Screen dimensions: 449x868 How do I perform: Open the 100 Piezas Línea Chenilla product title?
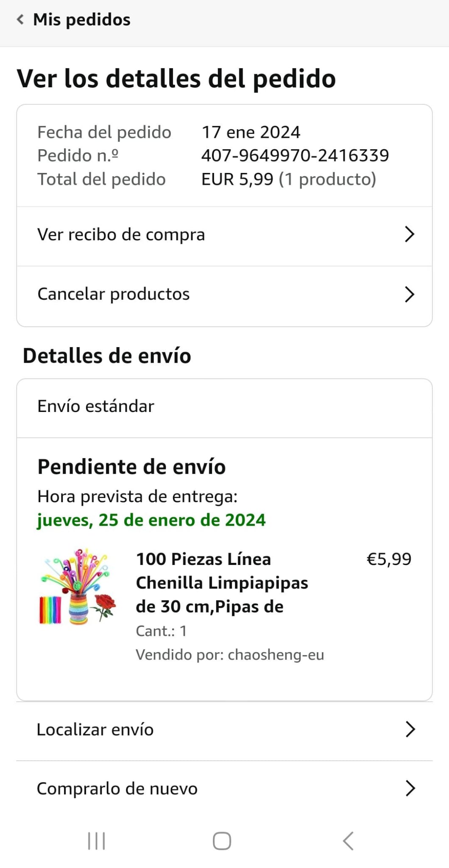(222, 583)
